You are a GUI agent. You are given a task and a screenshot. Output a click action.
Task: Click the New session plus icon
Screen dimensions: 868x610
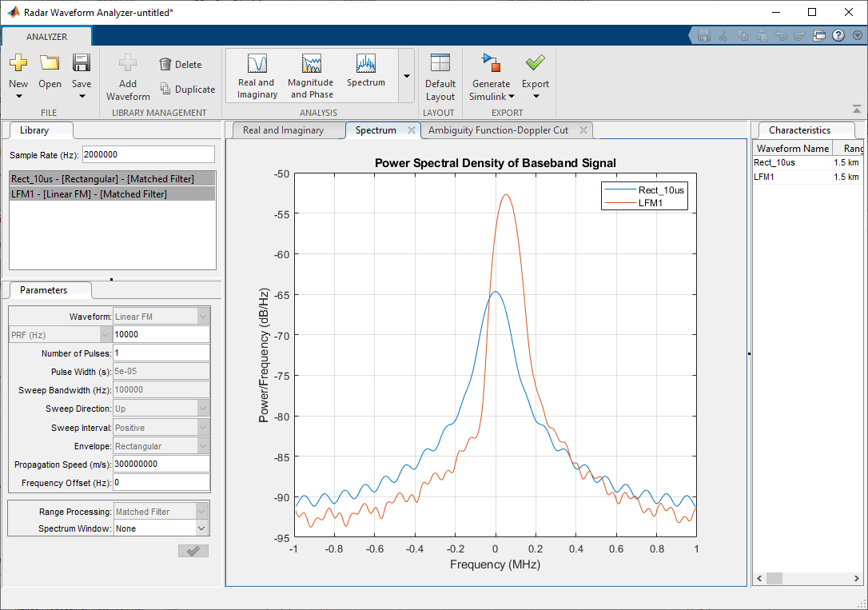pyautogui.click(x=18, y=62)
